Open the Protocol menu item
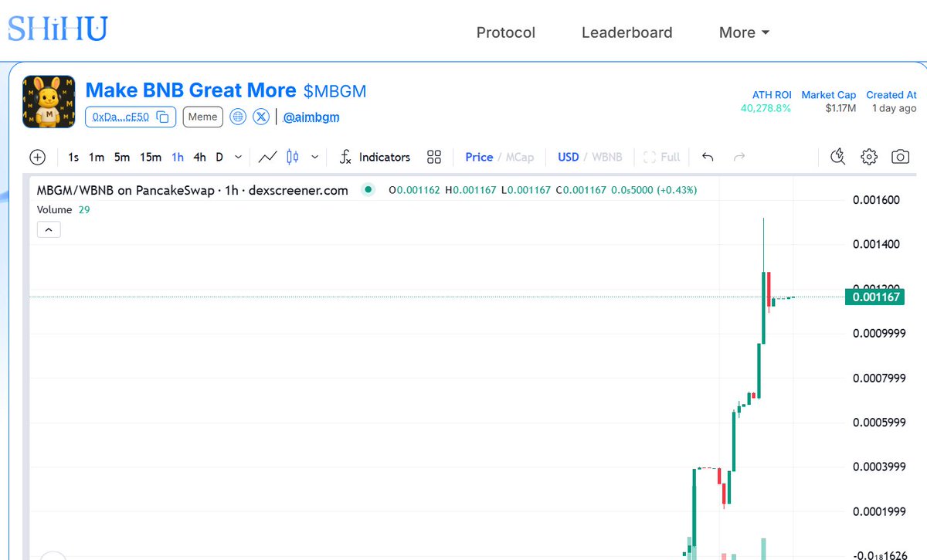The image size is (927, 560). pos(505,32)
